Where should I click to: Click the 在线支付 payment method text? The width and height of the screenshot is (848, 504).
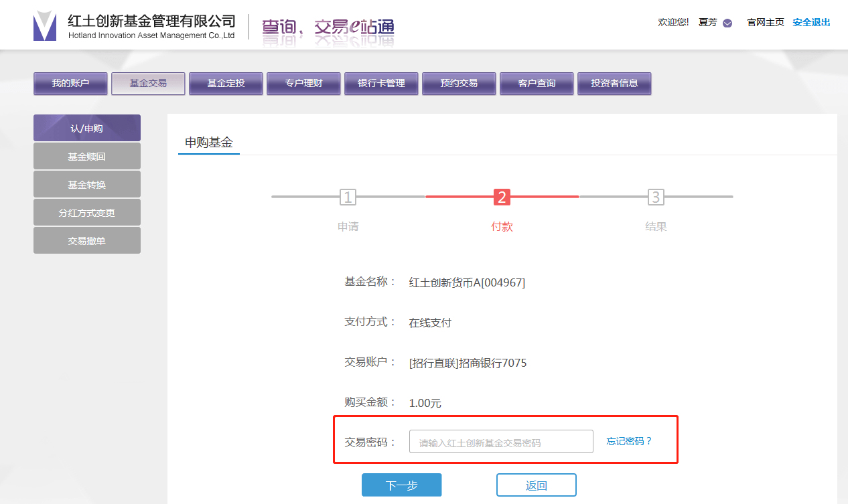(430, 323)
